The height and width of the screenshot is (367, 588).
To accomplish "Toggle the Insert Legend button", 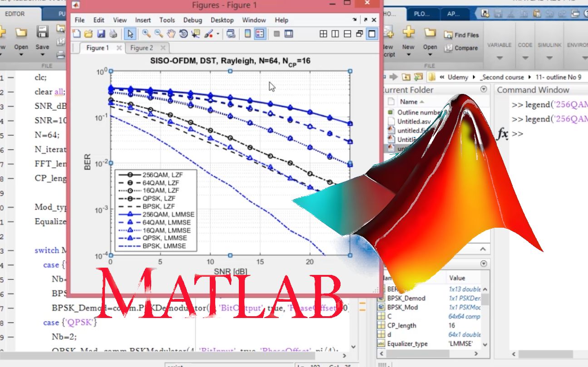I will click(260, 34).
